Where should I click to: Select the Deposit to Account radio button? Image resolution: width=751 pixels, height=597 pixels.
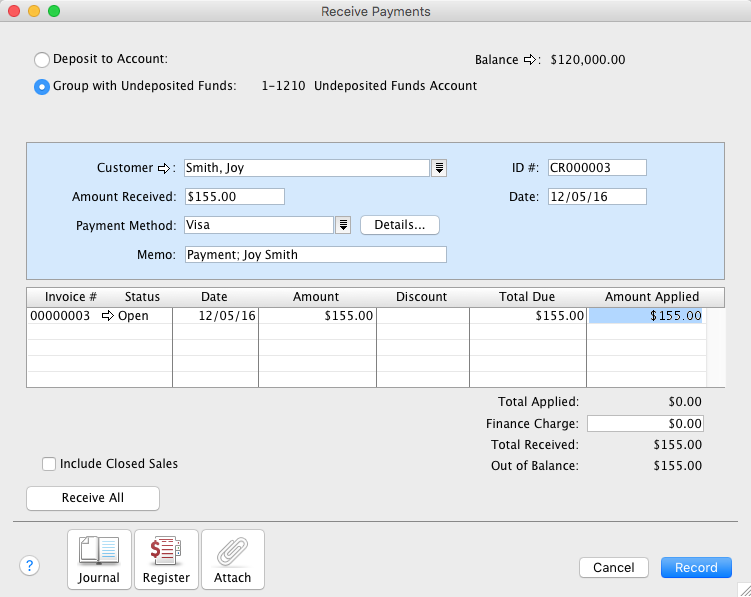click(42, 60)
